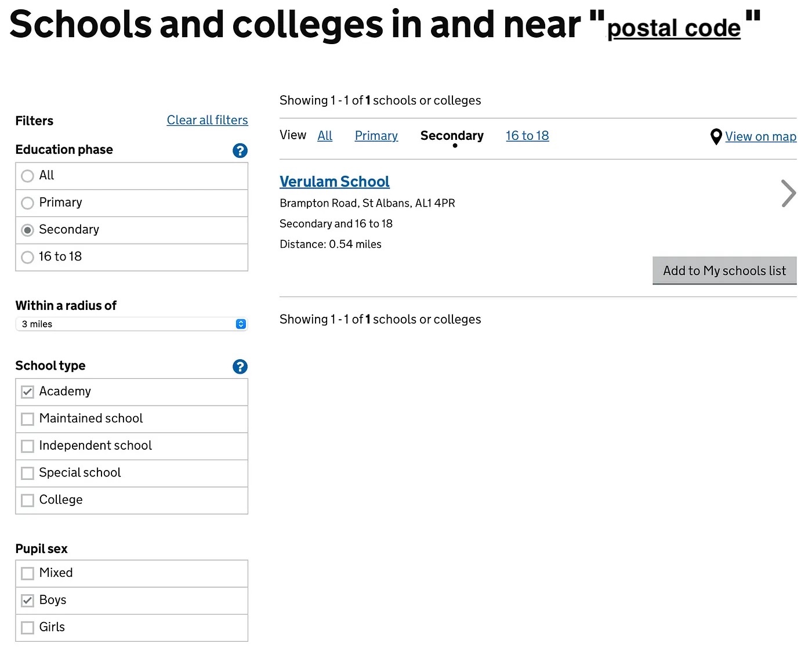Click the chevron arrow beside Verulam School
The image size is (812, 647).
click(x=788, y=194)
